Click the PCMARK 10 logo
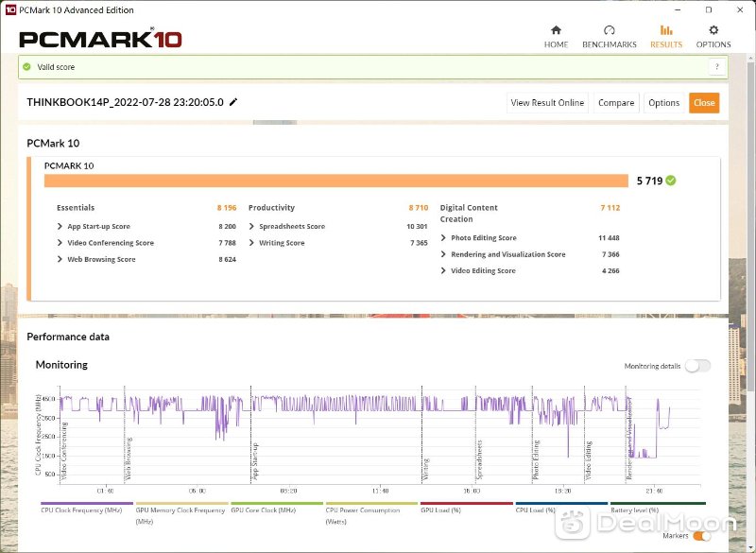The height and width of the screenshot is (553, 756). pos(100,39)
